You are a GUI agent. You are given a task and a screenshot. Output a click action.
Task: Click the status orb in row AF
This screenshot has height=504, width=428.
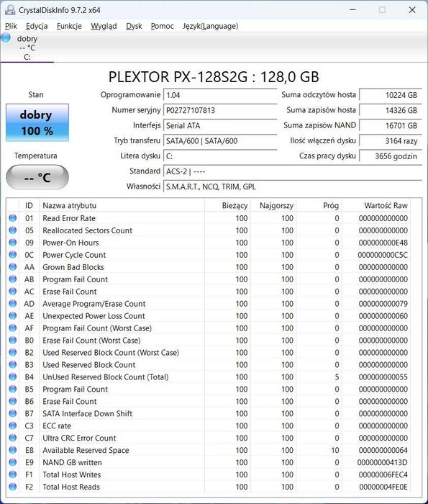pyautogui.click(x=13, y=328)
